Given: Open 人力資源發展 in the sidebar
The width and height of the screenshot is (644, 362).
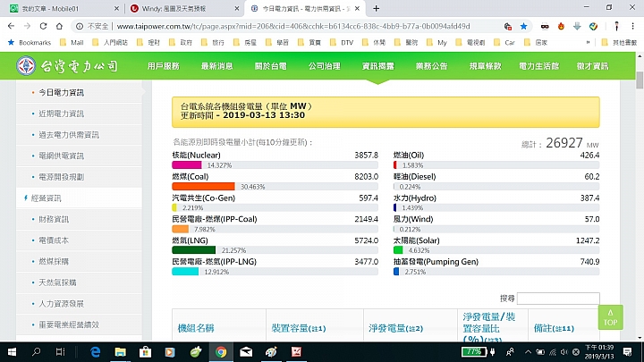Looking at the screenshot, I should point(61,304).
